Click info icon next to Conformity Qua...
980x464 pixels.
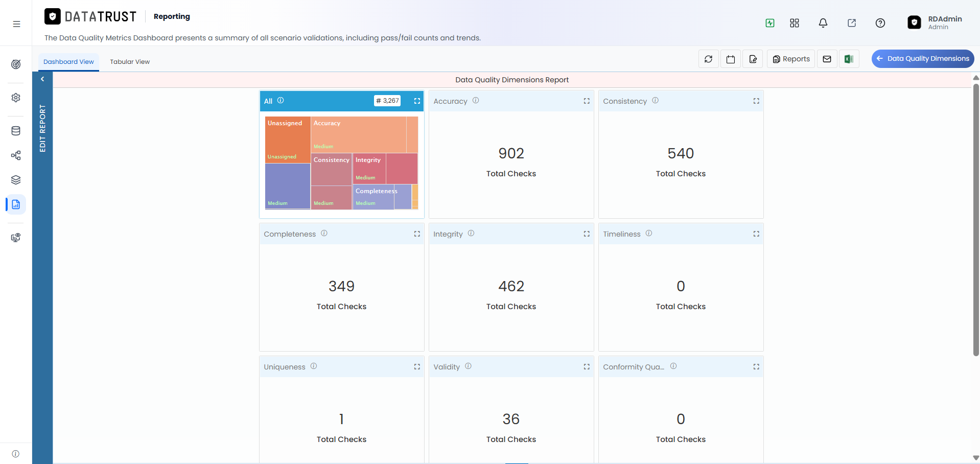coord(673,366)
